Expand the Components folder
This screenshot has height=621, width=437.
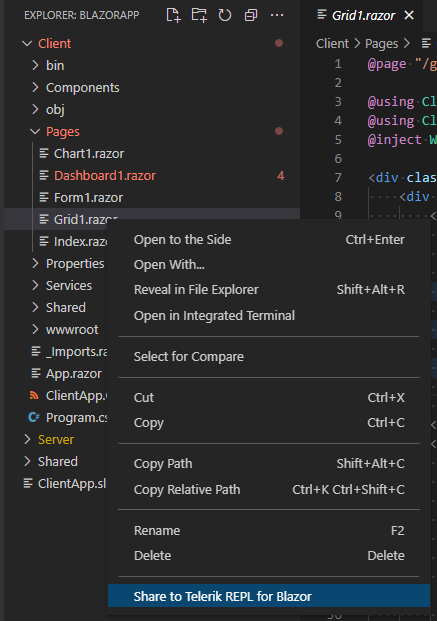coord(35,87)
